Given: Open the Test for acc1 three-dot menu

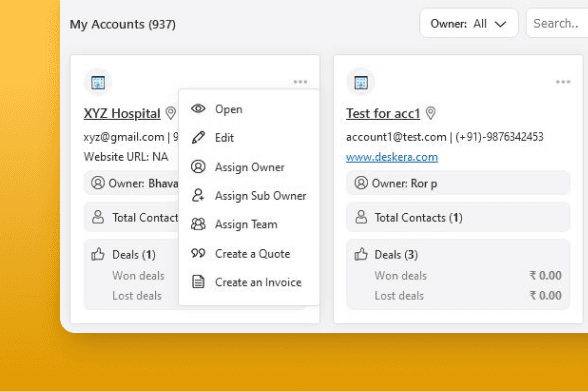Looking at the screenshot, I should [x=563, y=82].
